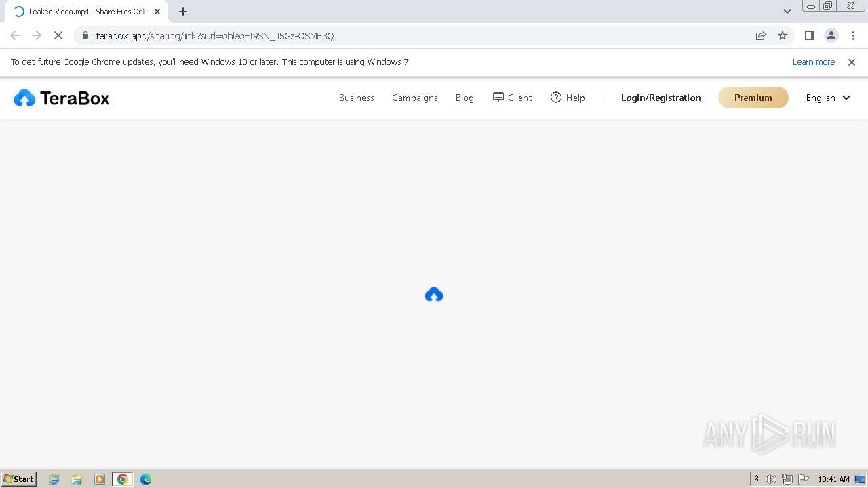
Task: Dismiss the Chrome update notification bar
Action: coord(852,62)
